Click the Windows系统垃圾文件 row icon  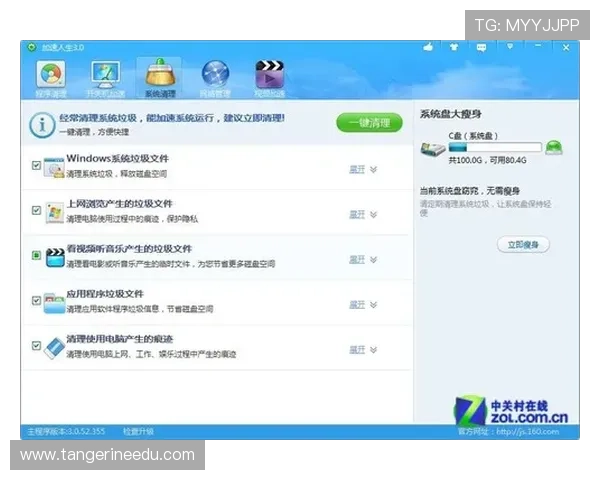click(54, 167)
